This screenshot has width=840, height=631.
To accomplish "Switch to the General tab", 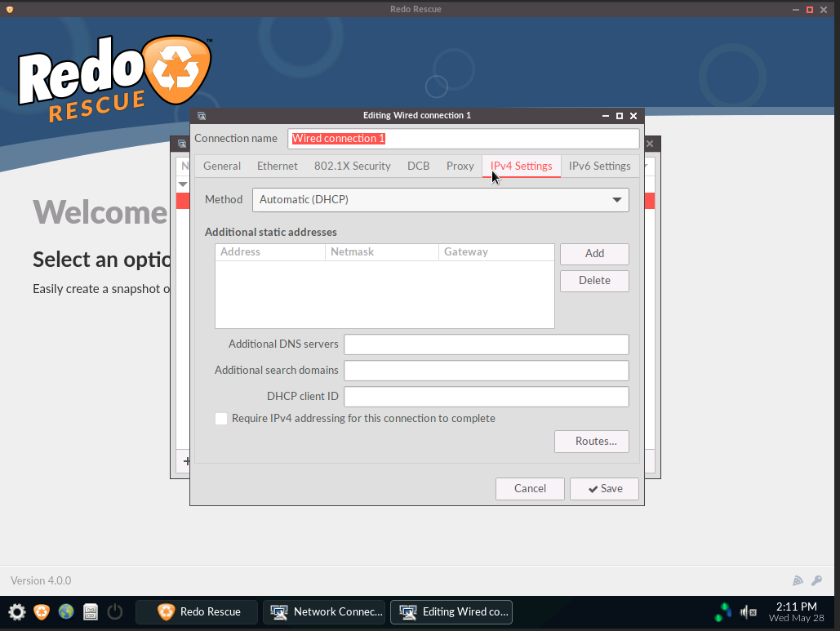I will pos(222,166).
